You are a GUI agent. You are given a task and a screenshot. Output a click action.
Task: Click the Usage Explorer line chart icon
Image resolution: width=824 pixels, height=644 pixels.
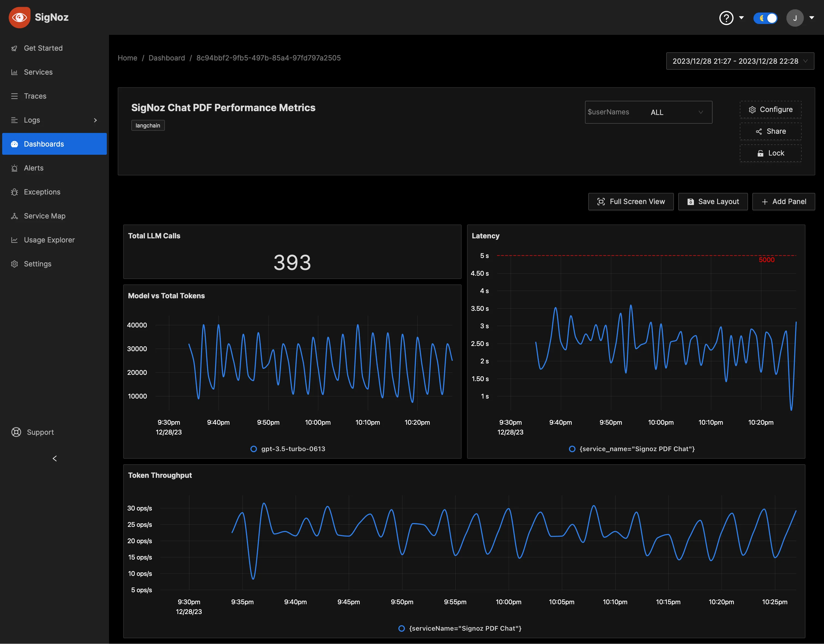click(x=14, y=240)
